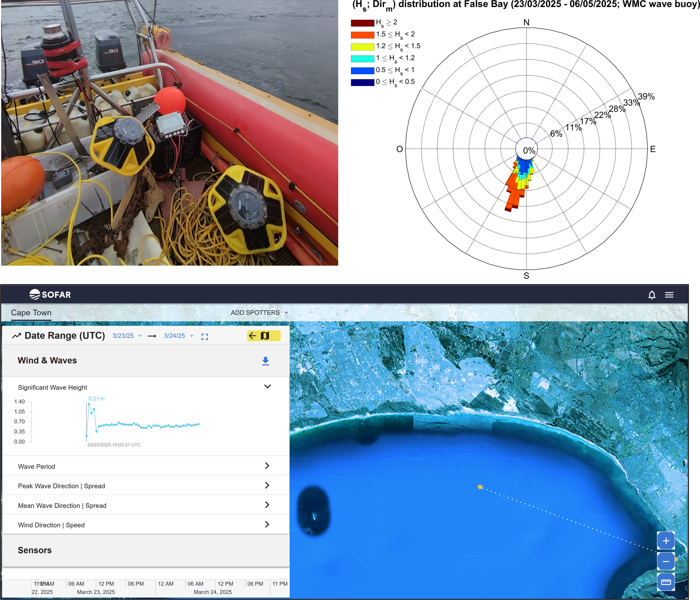Select the Cape Town tab
The image size is (700, 600).
(x=31, y=313)
